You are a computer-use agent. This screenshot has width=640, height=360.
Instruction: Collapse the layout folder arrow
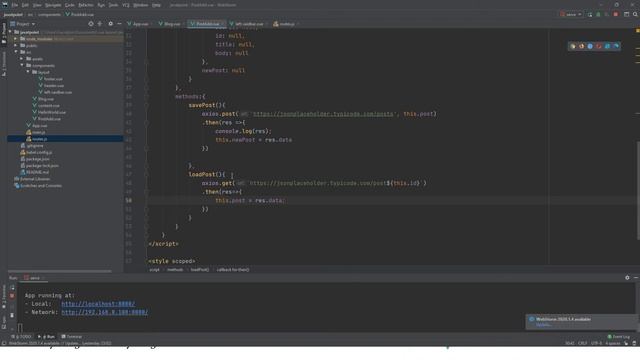(28, 72)
